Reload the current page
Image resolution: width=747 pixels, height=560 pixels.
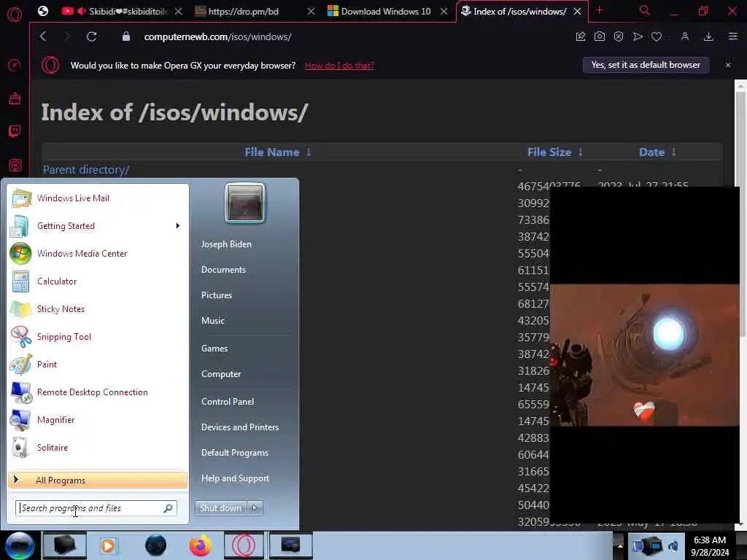(x=91, y=36)
